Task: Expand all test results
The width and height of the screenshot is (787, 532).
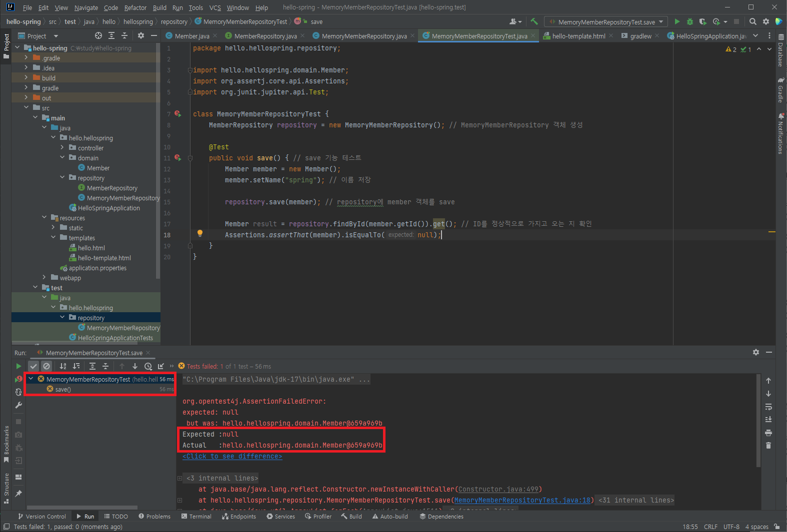Action: [92, 366]
